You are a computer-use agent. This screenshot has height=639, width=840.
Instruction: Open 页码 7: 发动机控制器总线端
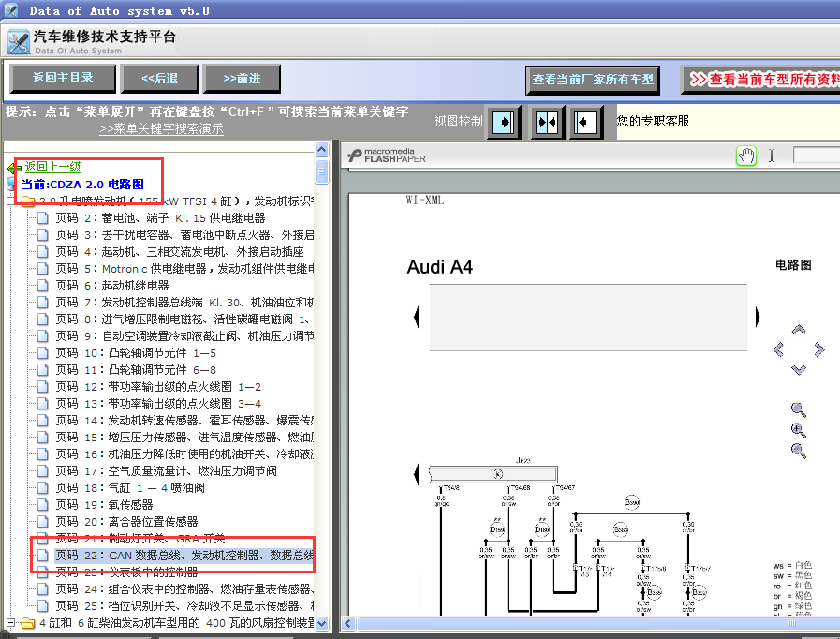(x=184, y=303)
